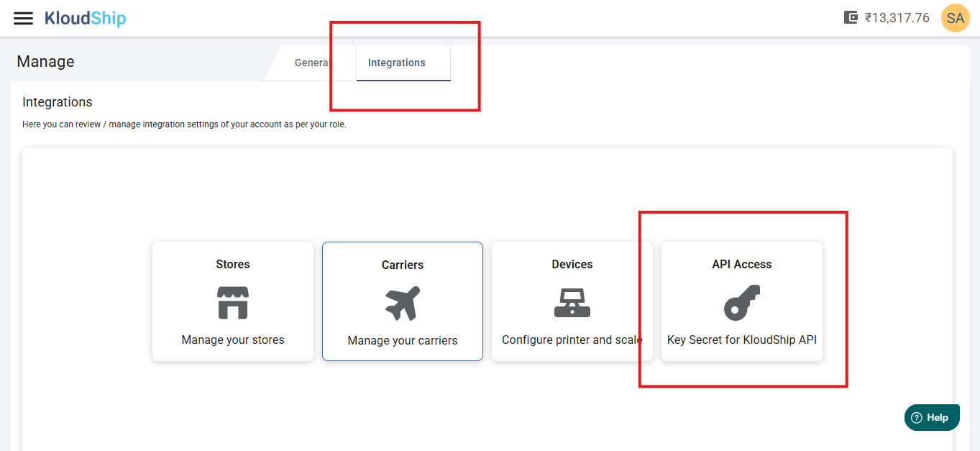Image resolution: width=980 pixels, height=451 pixels.
Task: Click the KloudShip logo
Action: tap(85, 18)
